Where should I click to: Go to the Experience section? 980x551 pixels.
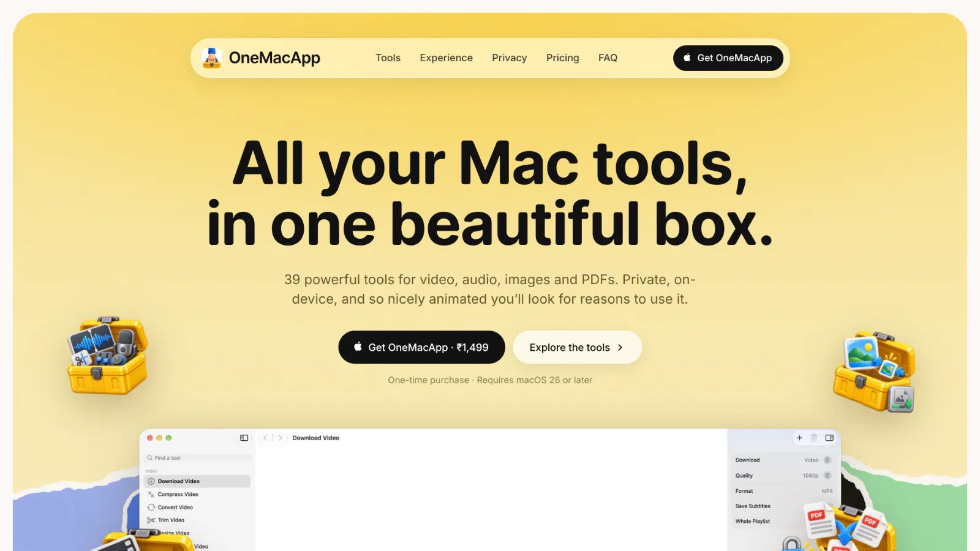[x=446, y=58]
